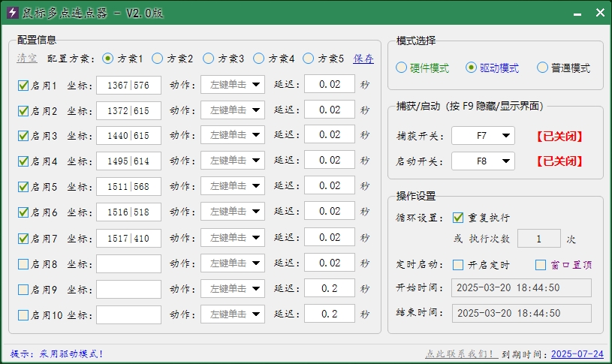Minimize the window via title bar
Screen dimensions: 612x364
coord(576,13)
